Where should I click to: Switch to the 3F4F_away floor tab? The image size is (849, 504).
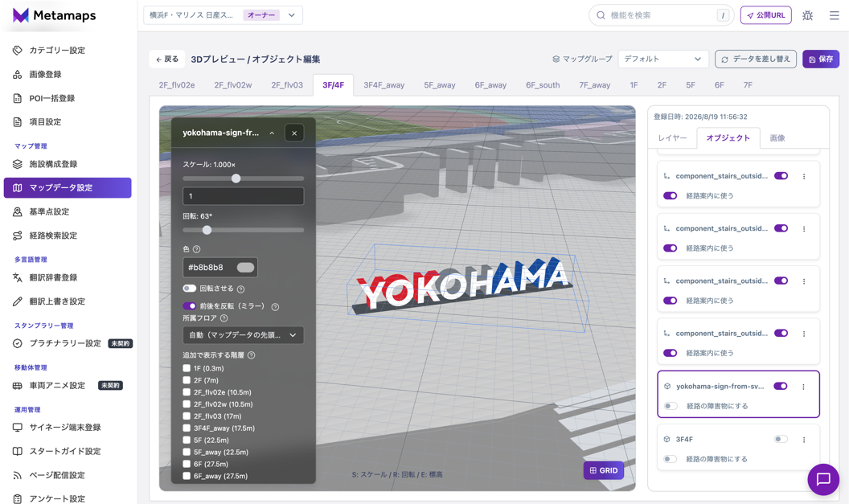383,85
